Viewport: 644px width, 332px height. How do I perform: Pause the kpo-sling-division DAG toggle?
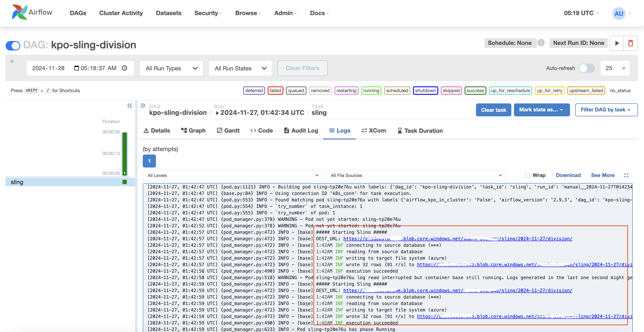click(13, 45)
